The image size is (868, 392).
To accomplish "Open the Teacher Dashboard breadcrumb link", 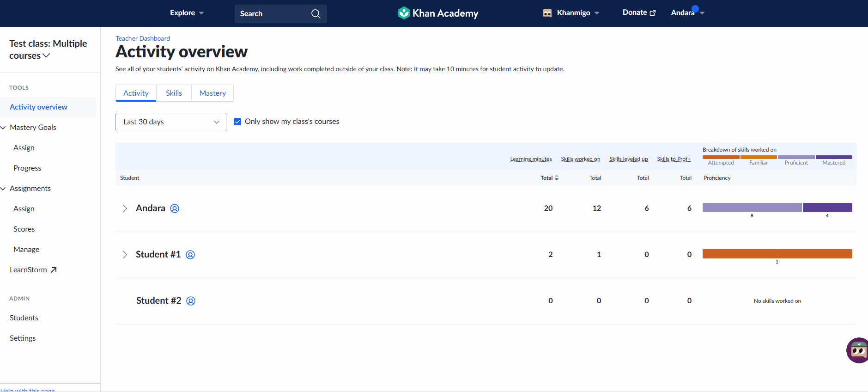I will coord(142,38).
